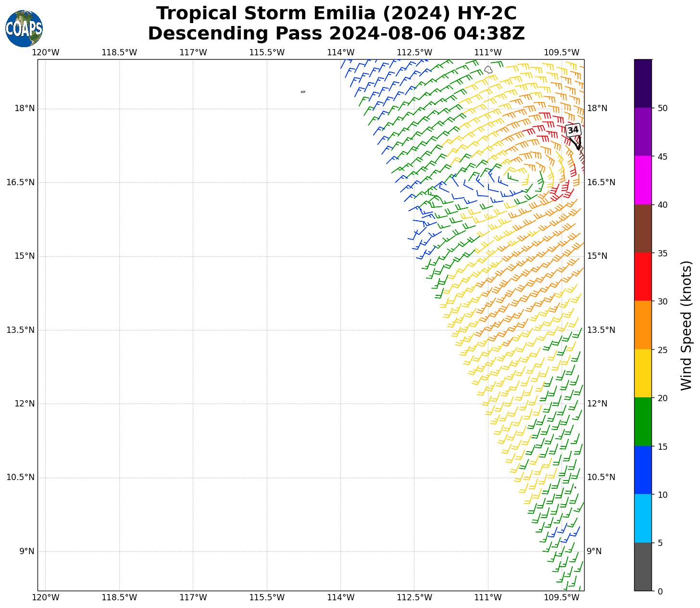Image resolution: width=700 pixels, height=608 pixels.
Task: Click the 50 tick label on colorbar
Action: 662,108
